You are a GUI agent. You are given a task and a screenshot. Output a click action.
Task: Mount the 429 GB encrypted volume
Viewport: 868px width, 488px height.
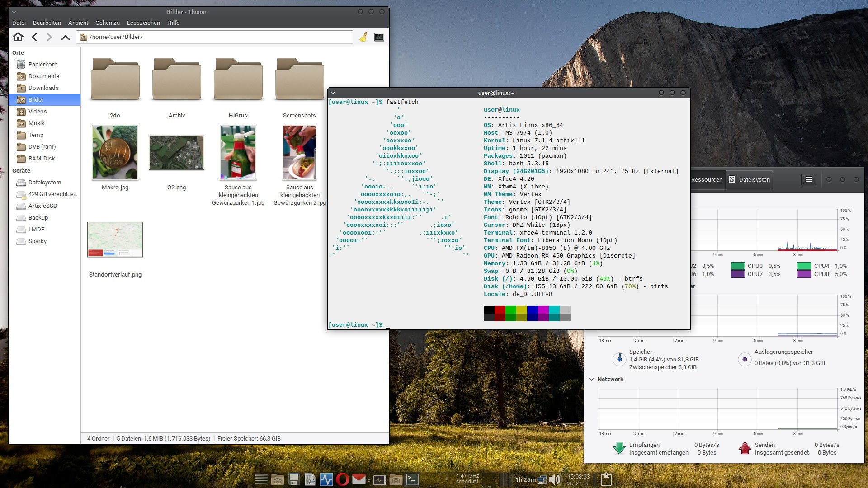[x=44, y=194]
